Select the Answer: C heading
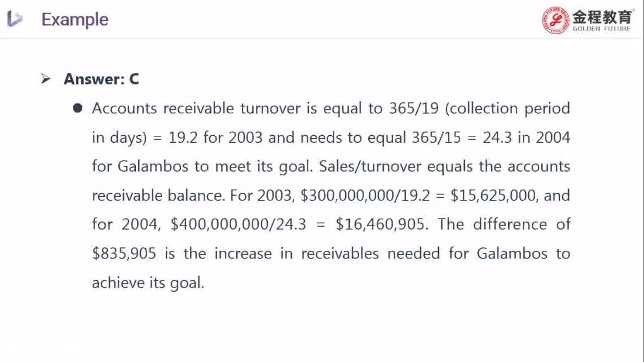The width and height of the screenshot is (644, 362). click(101, 79)
